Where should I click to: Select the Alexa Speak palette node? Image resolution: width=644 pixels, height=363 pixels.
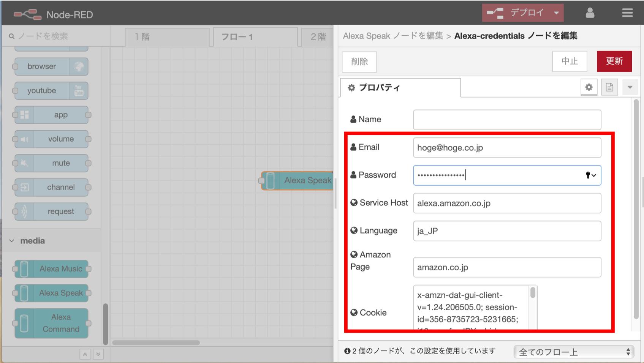click(x=52, y=293)
